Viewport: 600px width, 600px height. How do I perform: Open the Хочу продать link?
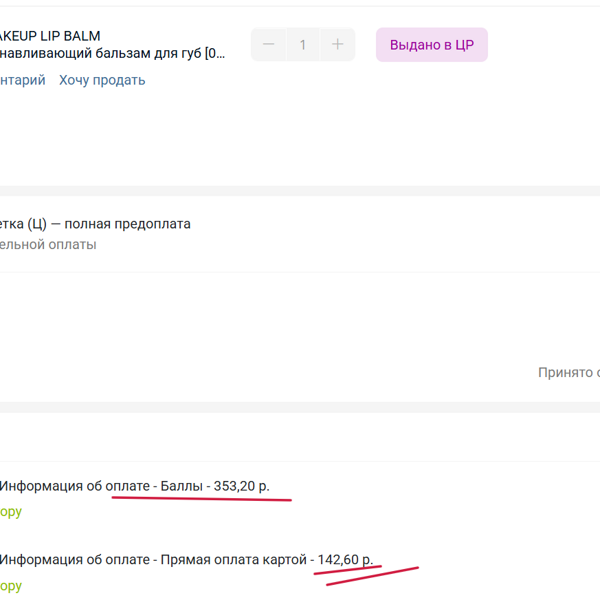[x=102, y=80]
